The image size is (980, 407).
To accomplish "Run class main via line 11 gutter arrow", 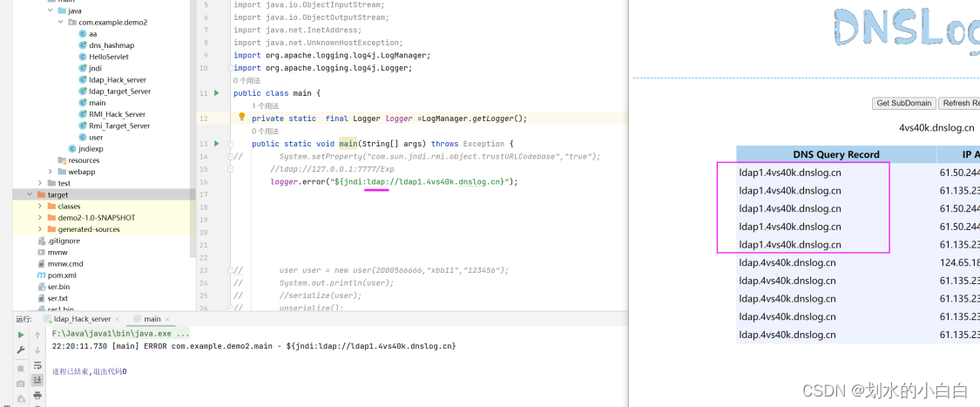I will pos(217,93).
